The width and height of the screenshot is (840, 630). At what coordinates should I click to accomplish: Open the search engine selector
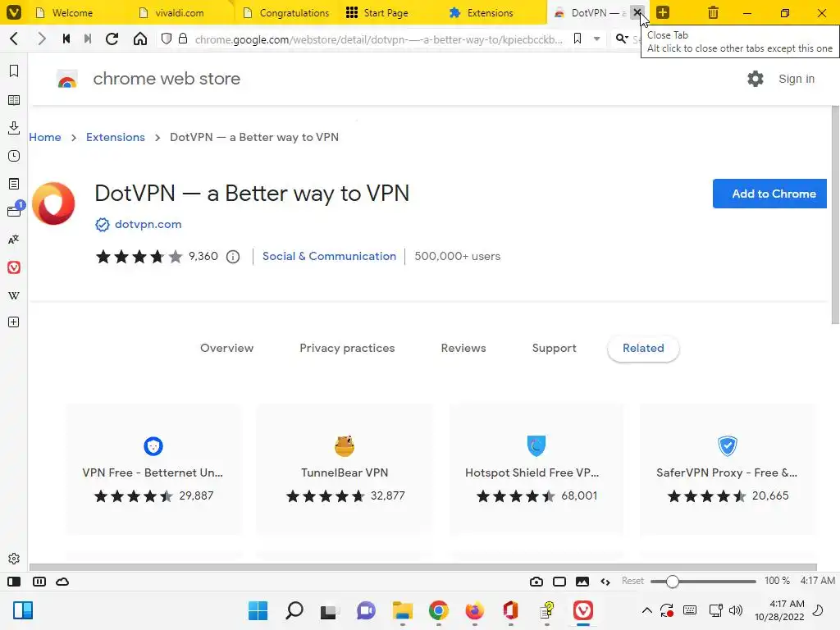tap(622, 39)
